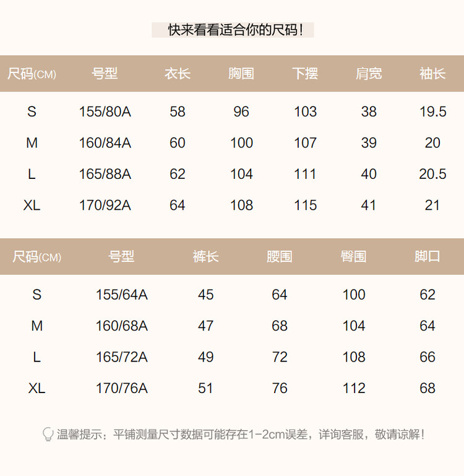Click the lightbulb icon beside 温馨提示
The width and height of the screenshot is (464, 476).
[48, 434]
